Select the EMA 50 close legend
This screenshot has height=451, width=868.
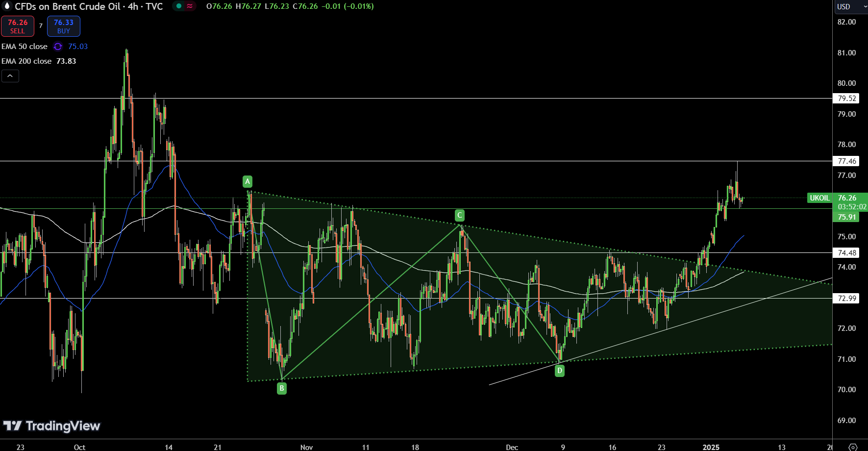(x=25, y=47)
